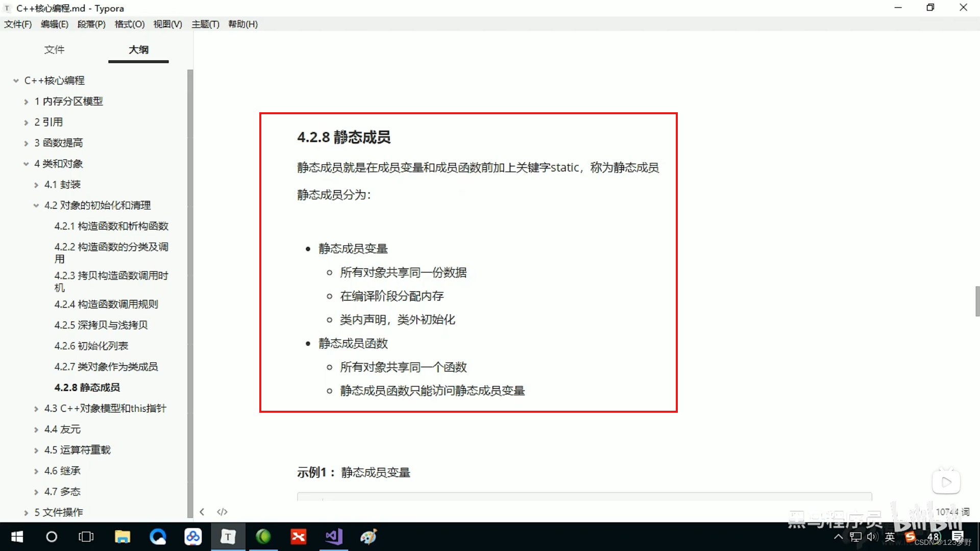Switch to the 大纲 sidebar tab
The width and height of the screenshot is (980, 551).
(x=138, y=49)
